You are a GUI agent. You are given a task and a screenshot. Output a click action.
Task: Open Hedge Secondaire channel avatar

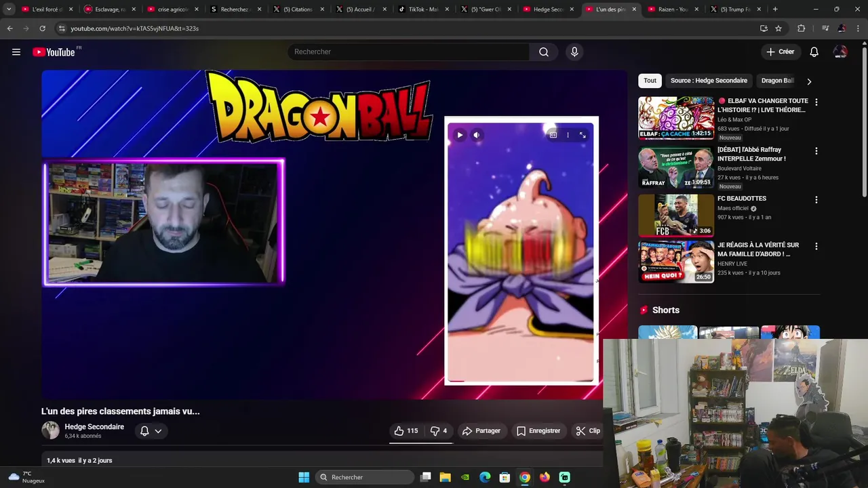pyautogui.click(x=50, y=430)
